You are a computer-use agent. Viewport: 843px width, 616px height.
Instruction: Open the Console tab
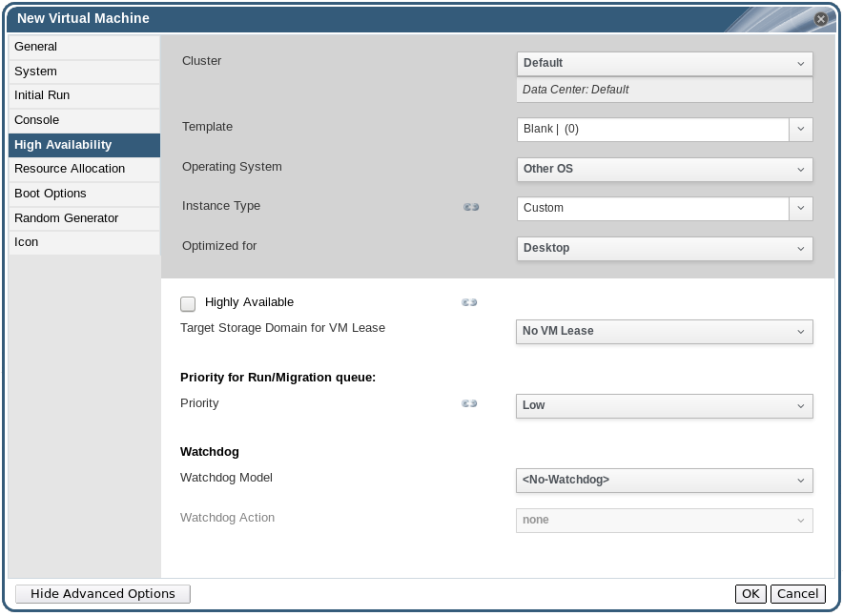tap(84, 120)
